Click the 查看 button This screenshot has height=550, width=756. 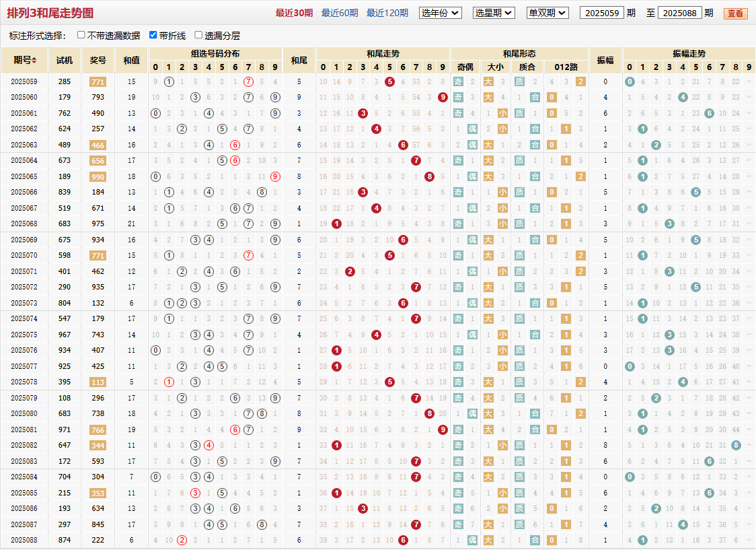point(735,13)
